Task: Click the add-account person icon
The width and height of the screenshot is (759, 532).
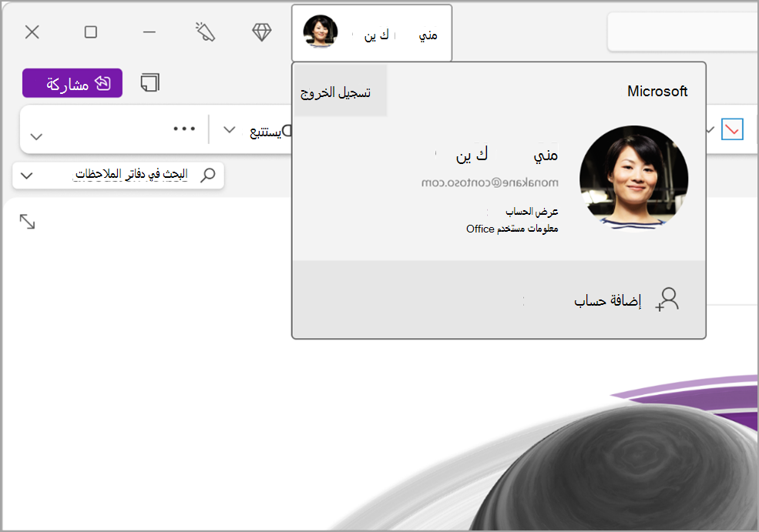Action: tap(667, 299)
